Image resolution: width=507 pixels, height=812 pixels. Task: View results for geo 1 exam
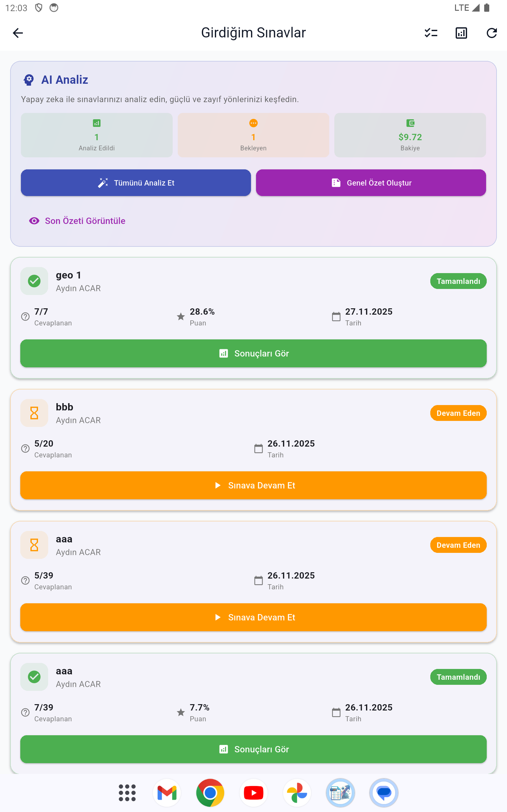(253, 353)
